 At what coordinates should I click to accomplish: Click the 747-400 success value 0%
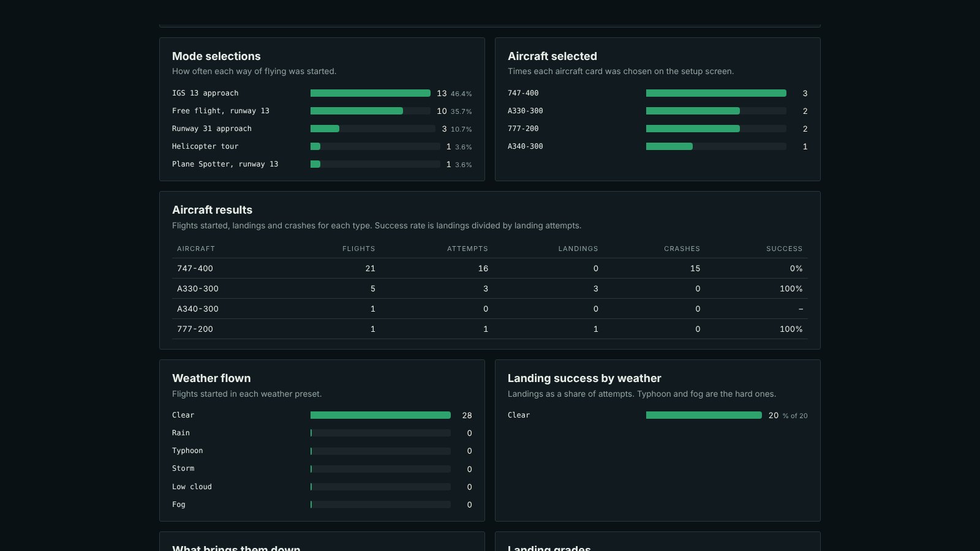click(796, 268)
